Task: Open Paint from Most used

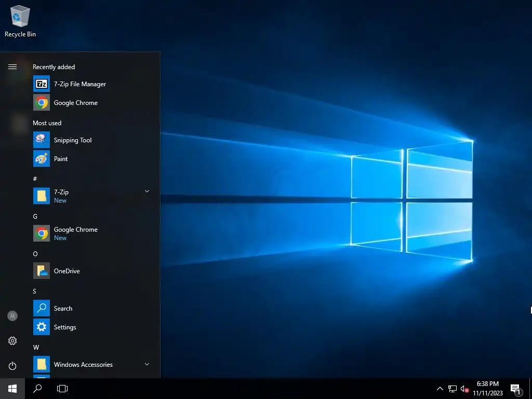Action: pyautogui.click(x=96, y=159)
